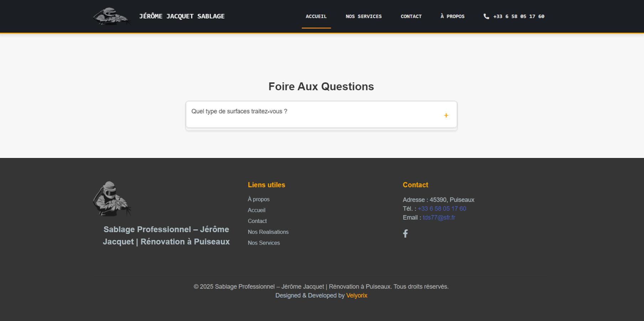Click the header phone number +33 6 58 05 17 60

(x=519, y=16)
